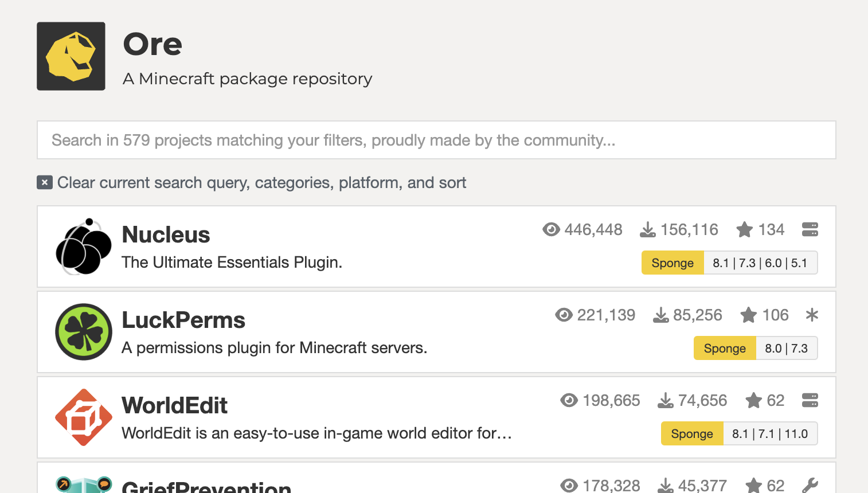Click 'The Ultimate Essentials Plugin.' description
The width and height of the screenshot is (868, 493).
click(x=232, y=263)
